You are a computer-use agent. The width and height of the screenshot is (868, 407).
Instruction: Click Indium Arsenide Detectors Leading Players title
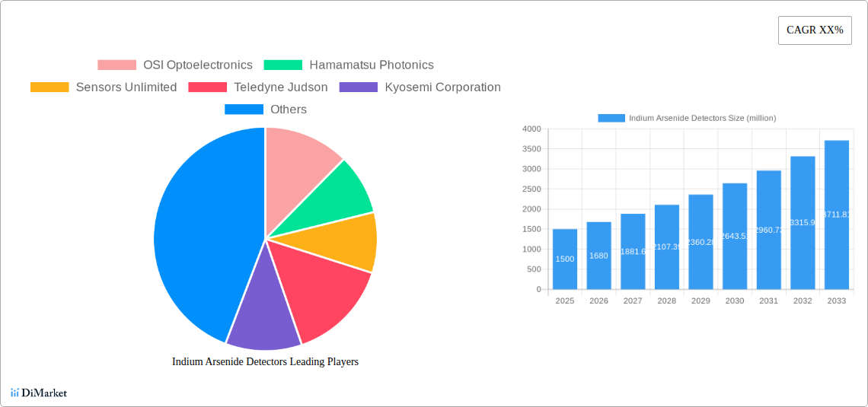coord(265,362)
